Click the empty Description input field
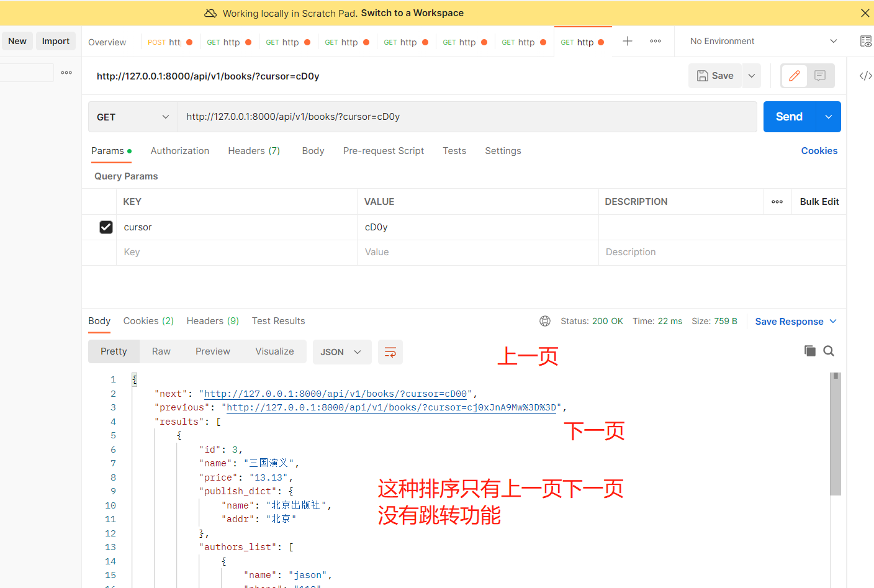Viewport: 874px width, 588px height. coord(722,252)
